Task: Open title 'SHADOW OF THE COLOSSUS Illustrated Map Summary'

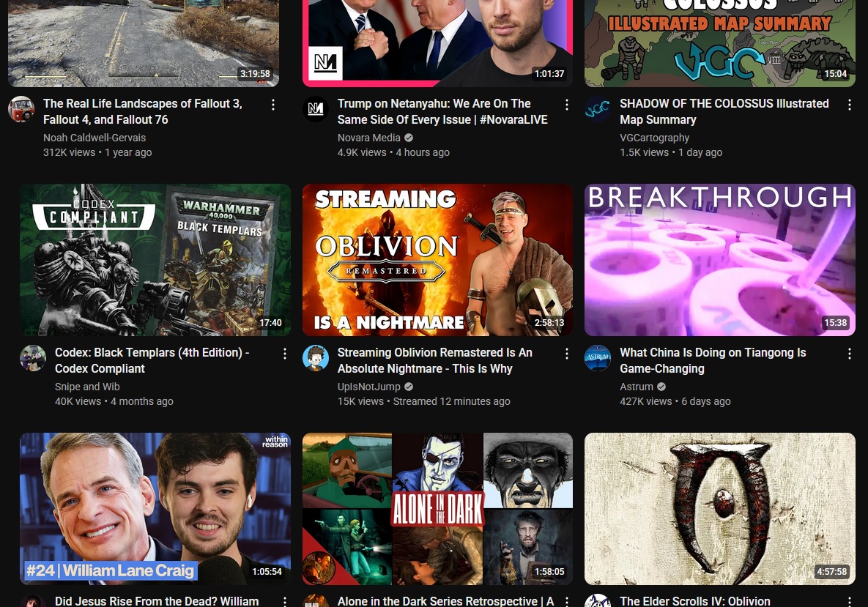Action: 724,111
